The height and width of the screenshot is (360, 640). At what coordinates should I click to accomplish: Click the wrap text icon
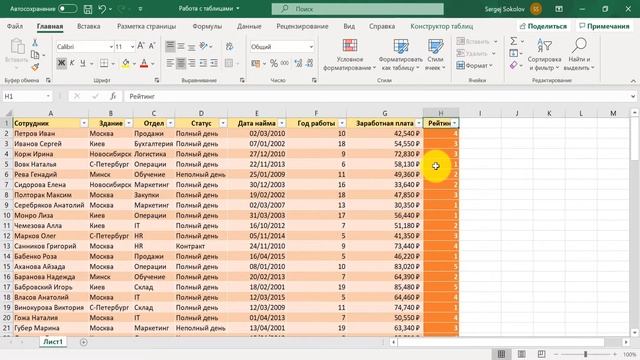[229, 46]
